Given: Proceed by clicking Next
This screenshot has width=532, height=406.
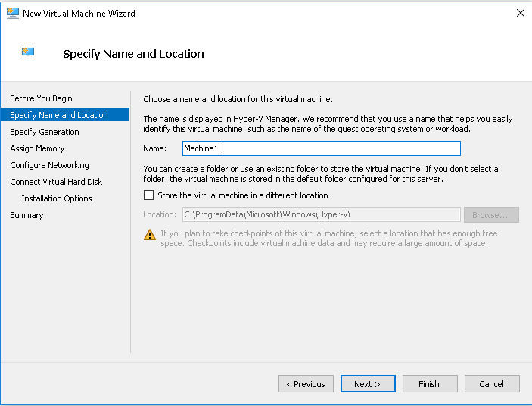Looking at the screenshot, I should pos(367,384).
